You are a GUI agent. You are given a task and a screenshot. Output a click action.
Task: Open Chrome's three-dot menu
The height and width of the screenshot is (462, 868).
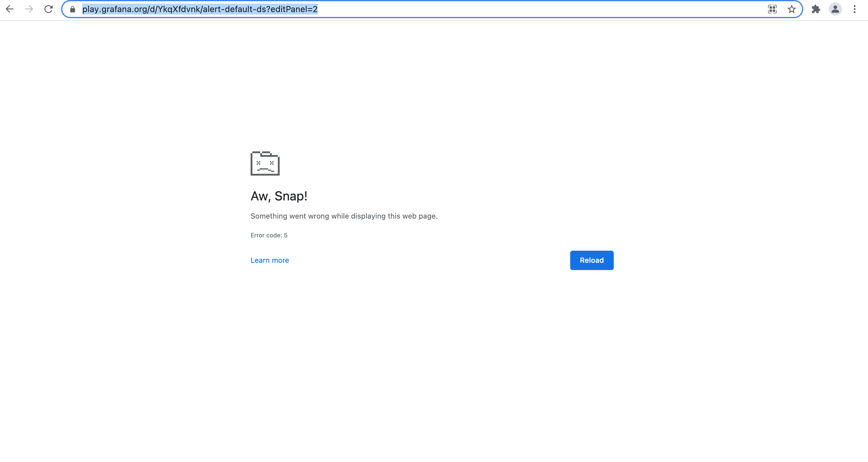pos(854,9)
